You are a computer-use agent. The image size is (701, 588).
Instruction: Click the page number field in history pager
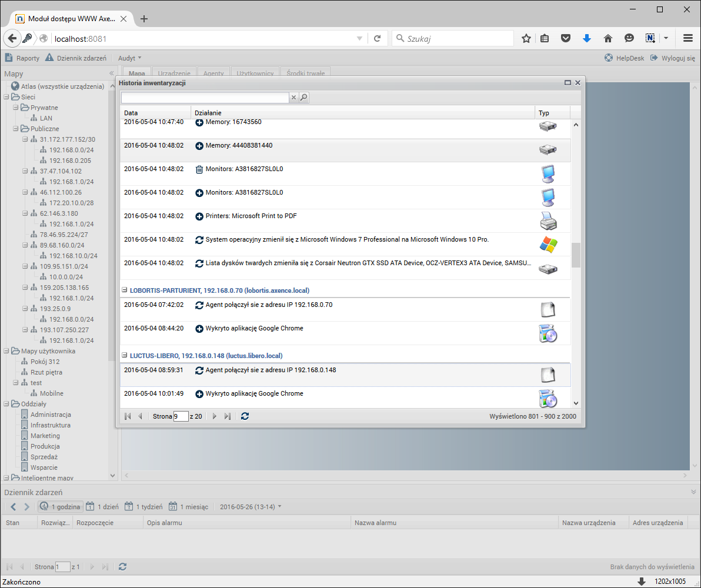pos(181,416)
